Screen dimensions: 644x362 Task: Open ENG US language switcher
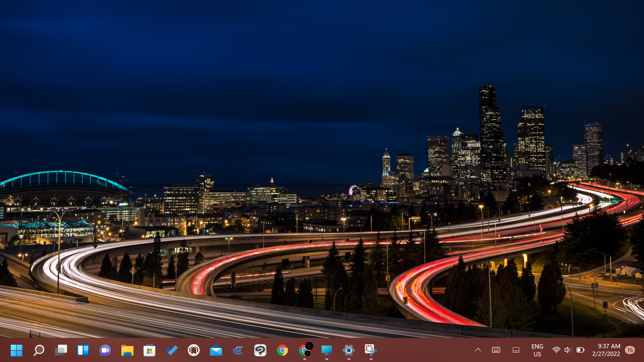click(537, 350)
